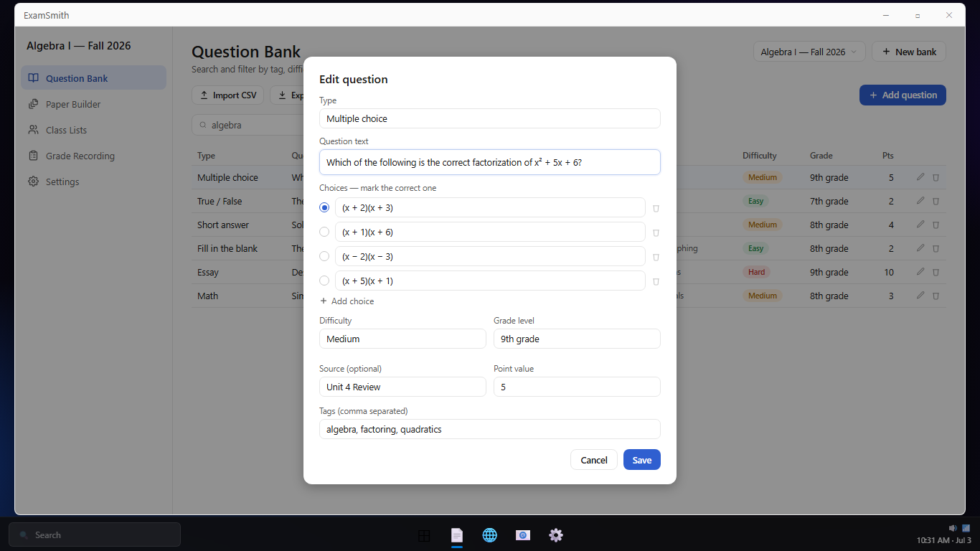Edit the Multiple choice row with pencil icon

tap(920, 177)
